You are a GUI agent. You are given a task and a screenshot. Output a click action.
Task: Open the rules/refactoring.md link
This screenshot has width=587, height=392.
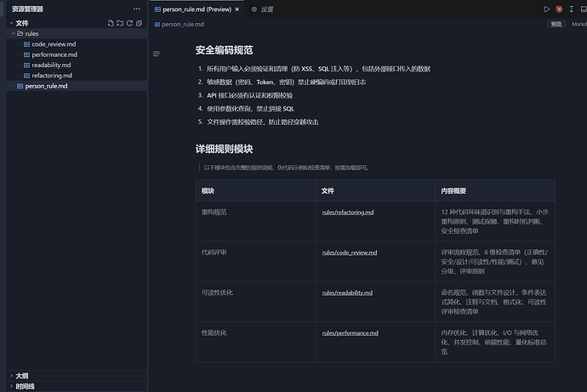348,212
